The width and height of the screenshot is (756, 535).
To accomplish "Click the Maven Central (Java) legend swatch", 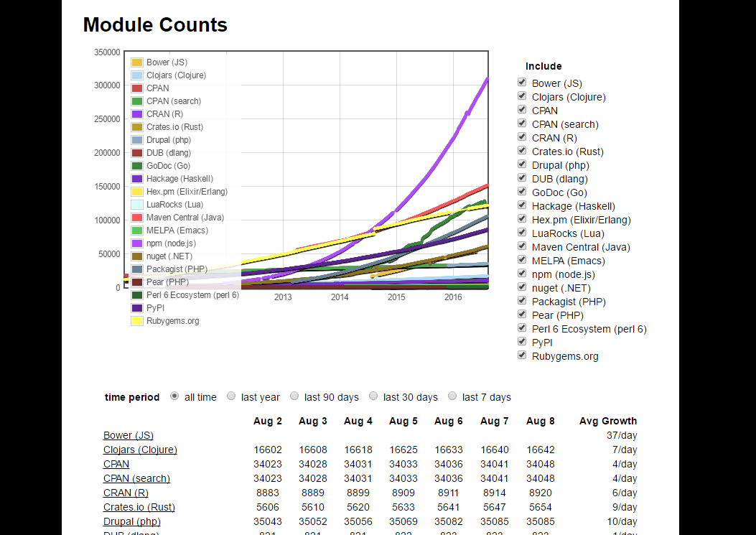I will 137,218.
